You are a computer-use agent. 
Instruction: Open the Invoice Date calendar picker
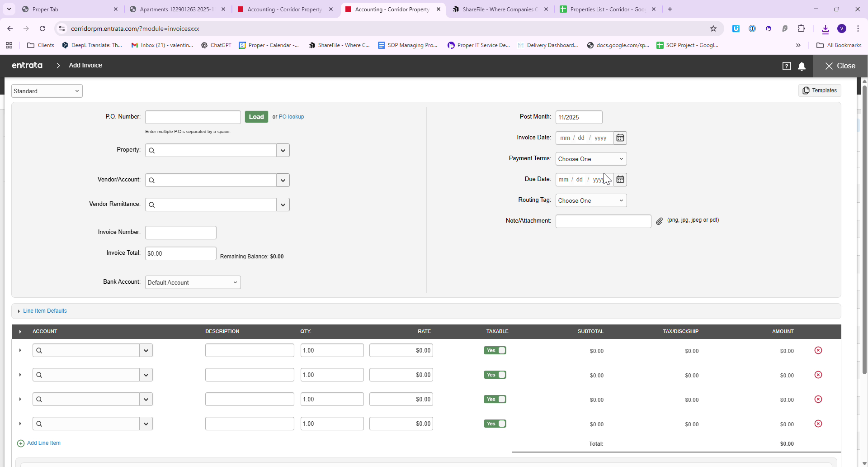[620, 138]
